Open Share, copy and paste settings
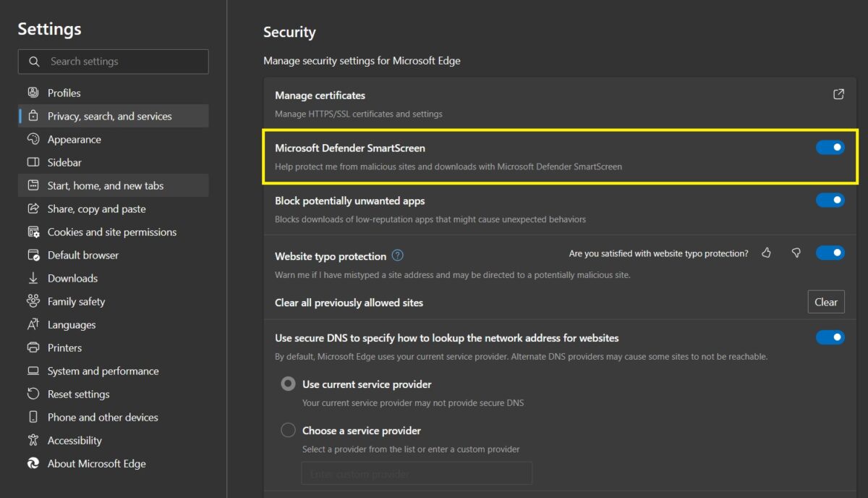Image resolution: width=868 pixels, height=498 pixels. [x=114, y=208]
